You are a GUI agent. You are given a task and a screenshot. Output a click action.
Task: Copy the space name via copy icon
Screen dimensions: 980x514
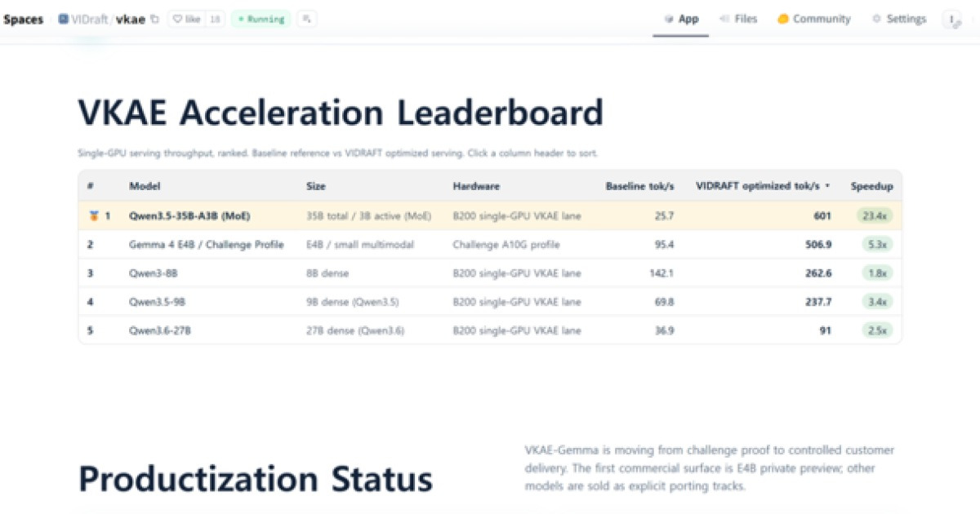tap(155, 20)
